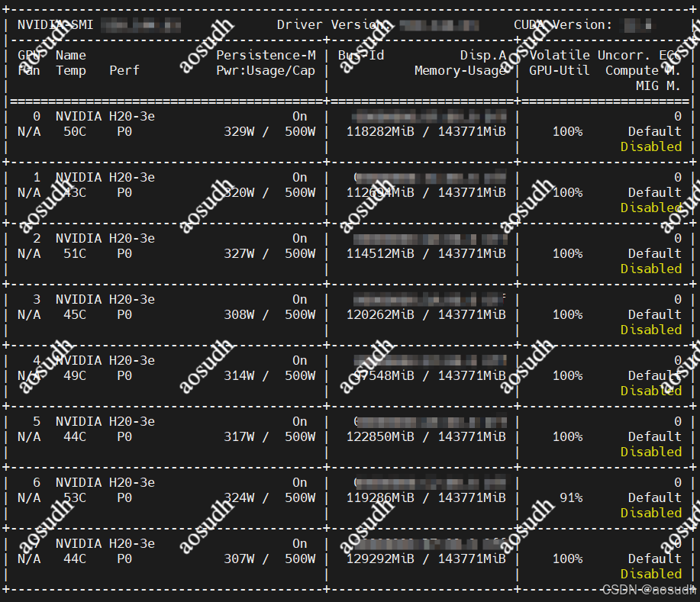Screen dimensions: 700x602
Task: Click the 317W power usage value
Action: (x=239, y=437)
